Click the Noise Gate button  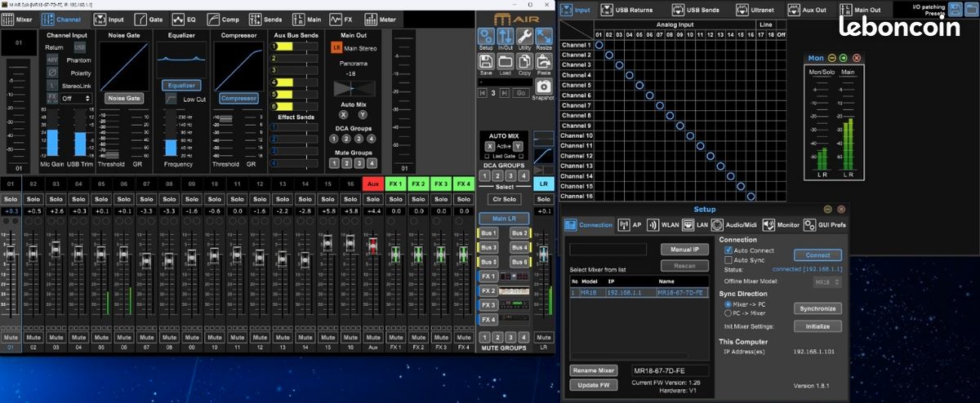[x=124, y=98]
